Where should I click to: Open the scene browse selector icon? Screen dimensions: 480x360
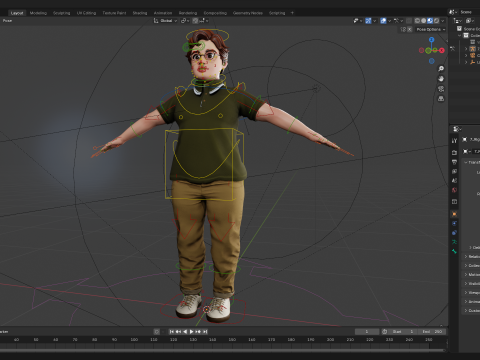coord(453,12)
